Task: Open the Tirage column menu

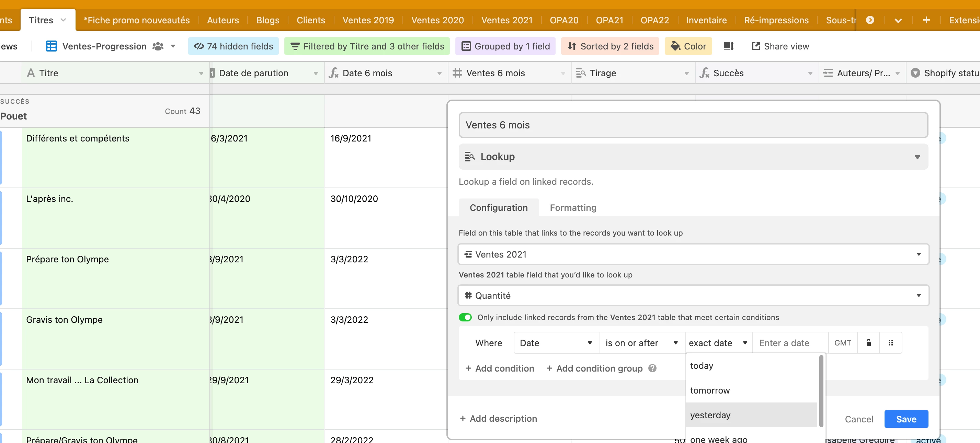Action: pos(687,73)
